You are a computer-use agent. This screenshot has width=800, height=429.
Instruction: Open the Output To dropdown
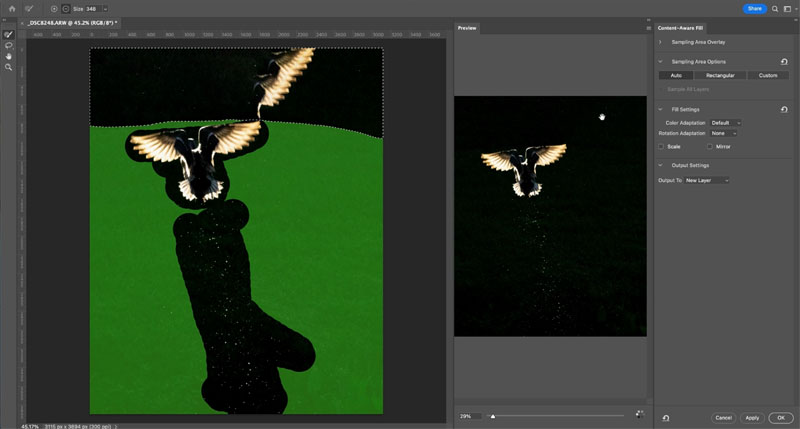pos(707,180)
